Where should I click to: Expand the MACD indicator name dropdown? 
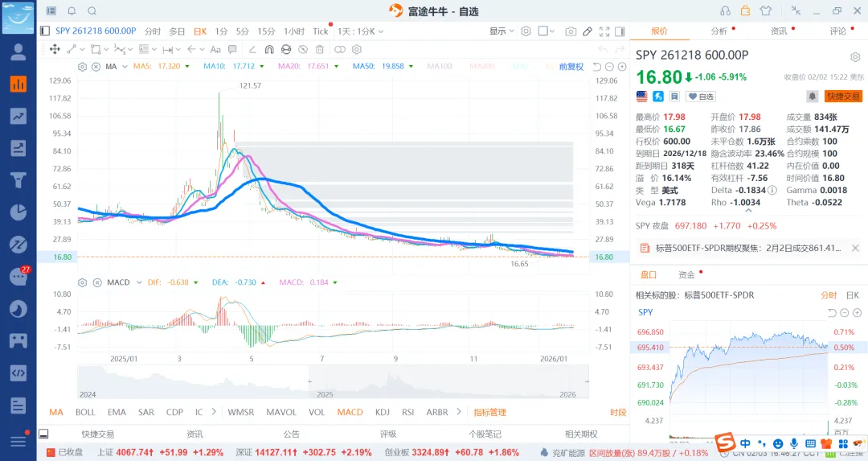[138, 282]
